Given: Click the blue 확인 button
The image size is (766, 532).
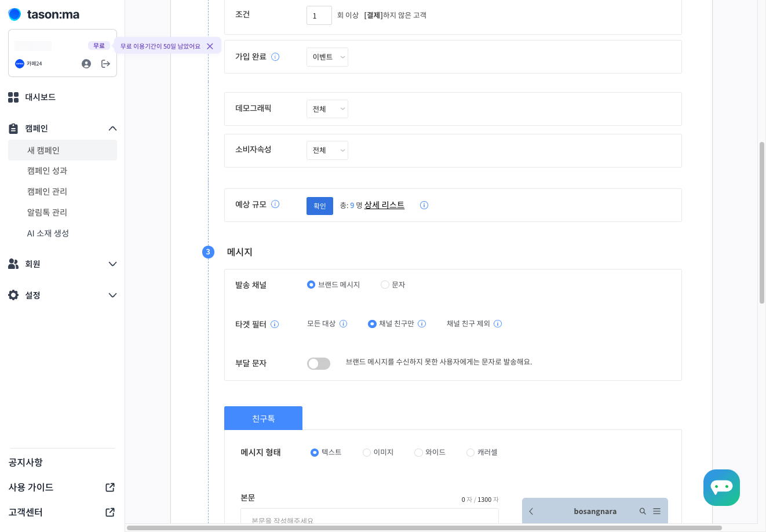Looking at the screenshot, I should pos(320,206).
